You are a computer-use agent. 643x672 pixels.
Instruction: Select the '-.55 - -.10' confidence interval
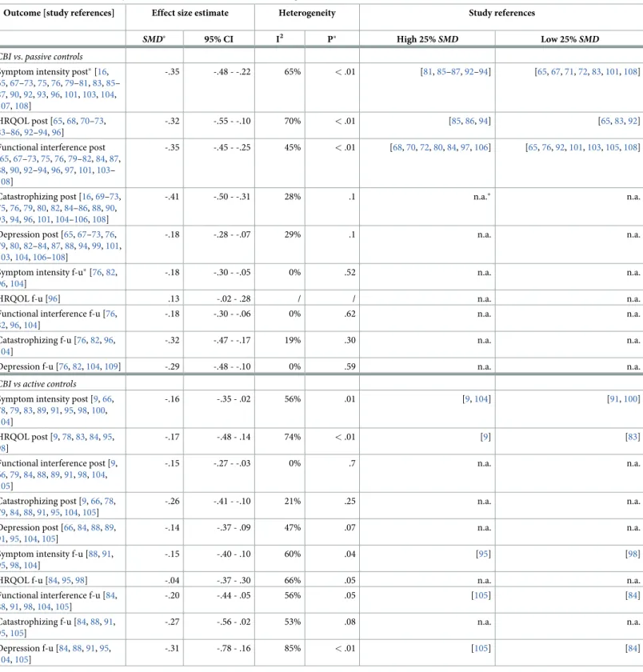(x=232, y=121)
